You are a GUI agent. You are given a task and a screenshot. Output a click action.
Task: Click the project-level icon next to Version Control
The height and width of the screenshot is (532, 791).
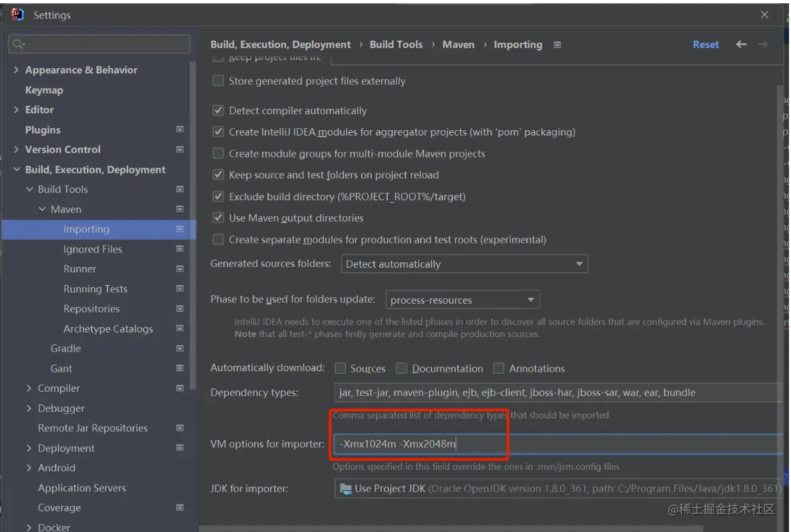tap(180, 150)
